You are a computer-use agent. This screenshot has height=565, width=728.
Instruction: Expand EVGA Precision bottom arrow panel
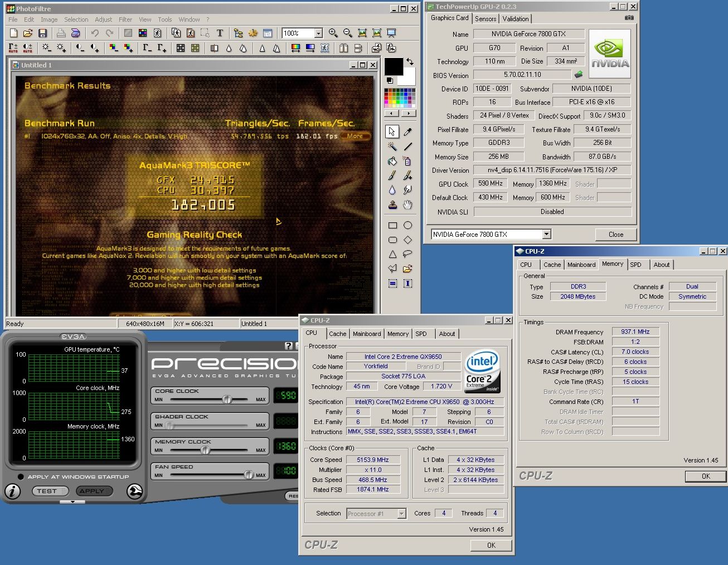click(x=72, y=502)
